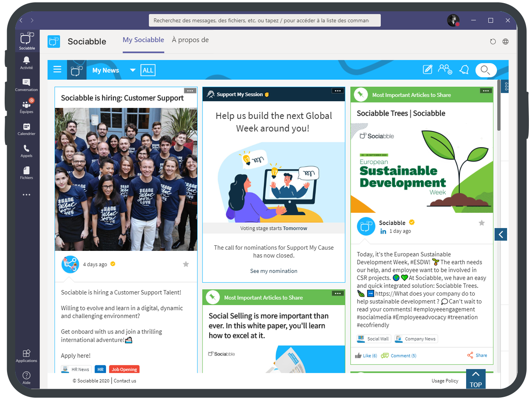The height and width of the screenshot is (400, 532).
Task: Open the user profile avatar
Action: pyautogui.click(x=453, y=20)
